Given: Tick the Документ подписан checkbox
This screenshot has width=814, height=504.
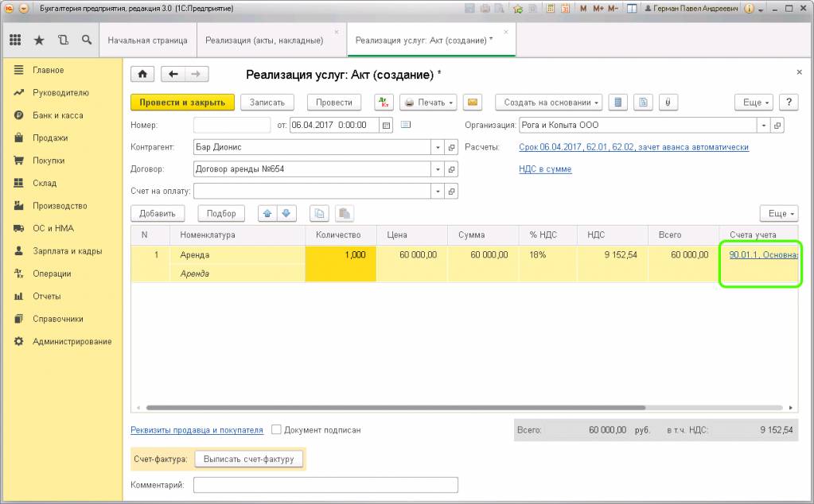Looking at the screenshot, I should click(277, 429).
